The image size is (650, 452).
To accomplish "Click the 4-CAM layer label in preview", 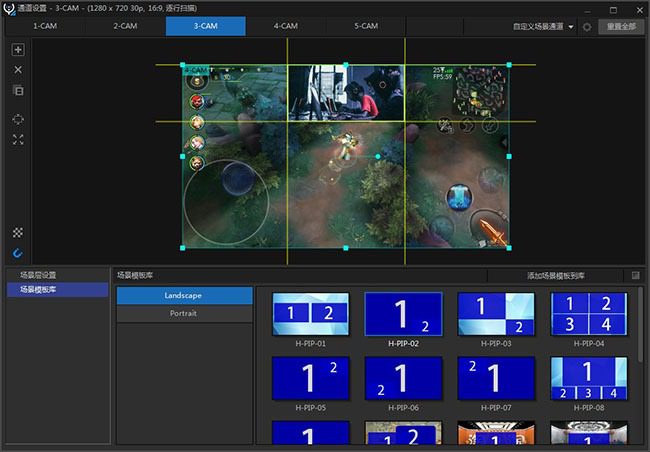I will click(x=196, y=70).
